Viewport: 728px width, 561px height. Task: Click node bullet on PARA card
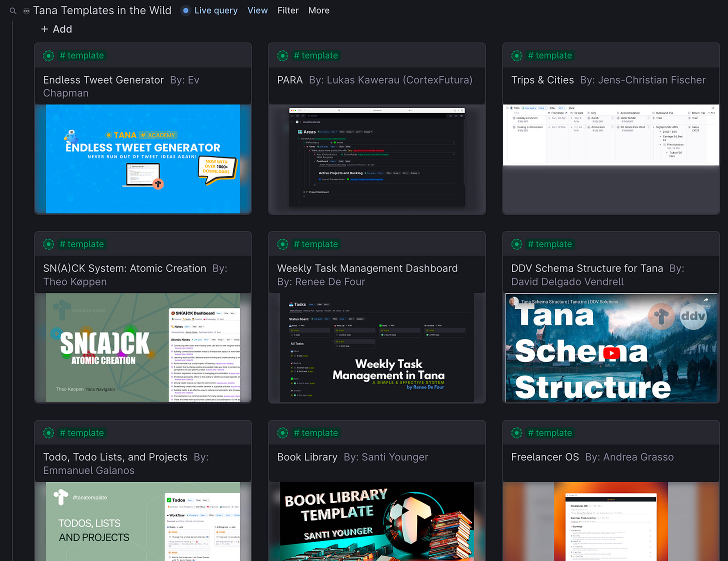(282, 55)
